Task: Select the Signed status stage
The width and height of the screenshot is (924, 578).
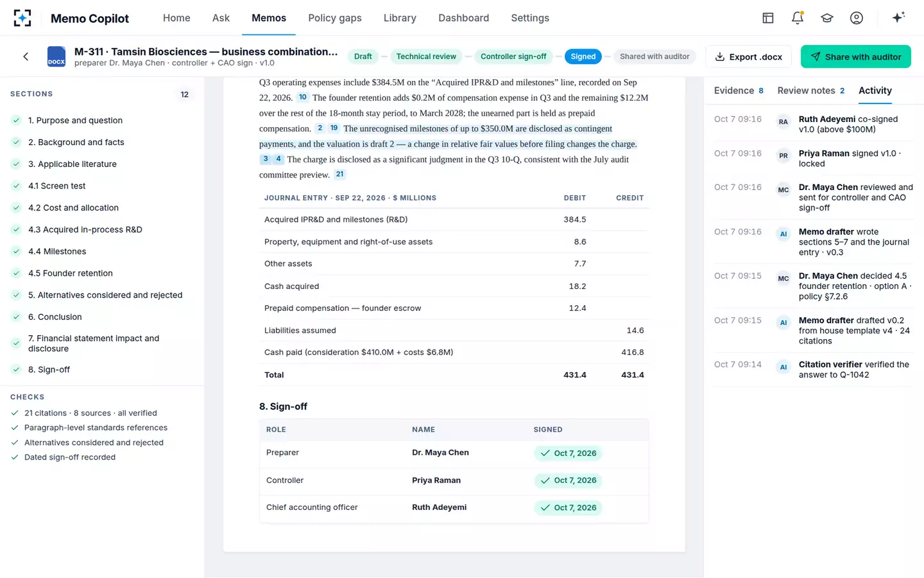Action: pos(583,57)
